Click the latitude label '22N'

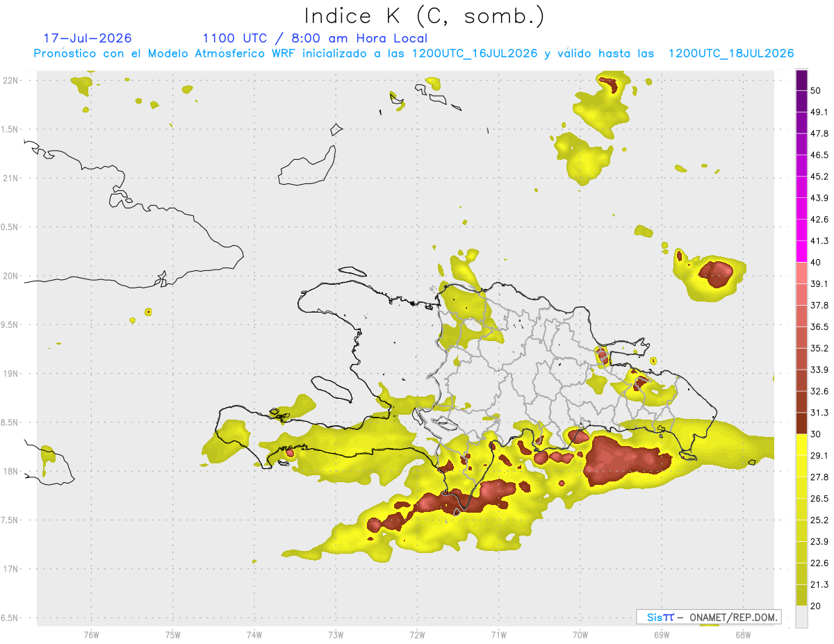(10, 81)
